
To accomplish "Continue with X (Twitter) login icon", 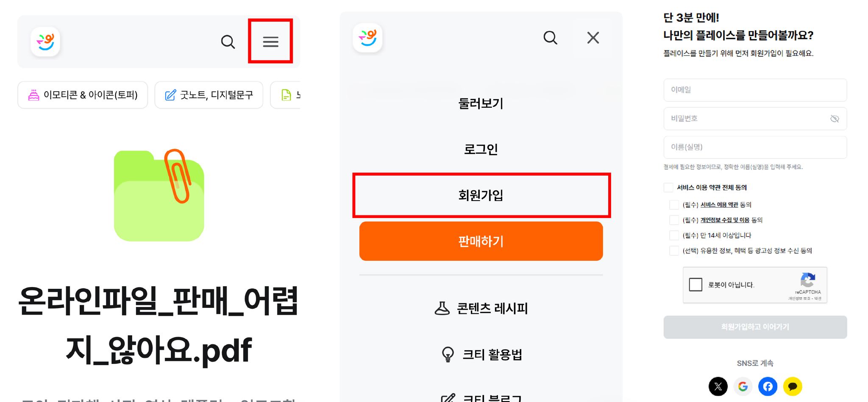I will (x=718, y=386).
